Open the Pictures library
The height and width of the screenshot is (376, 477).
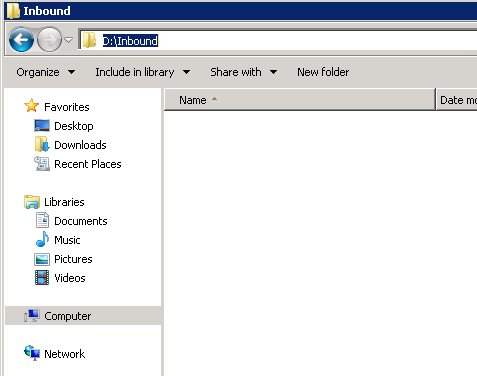(x=73, y=259)
